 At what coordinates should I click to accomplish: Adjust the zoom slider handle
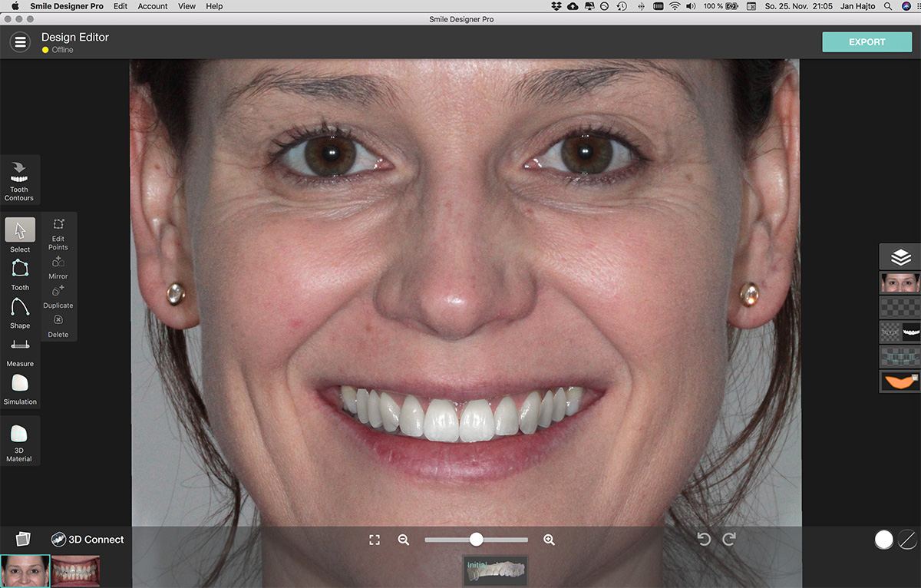[476, 540]
